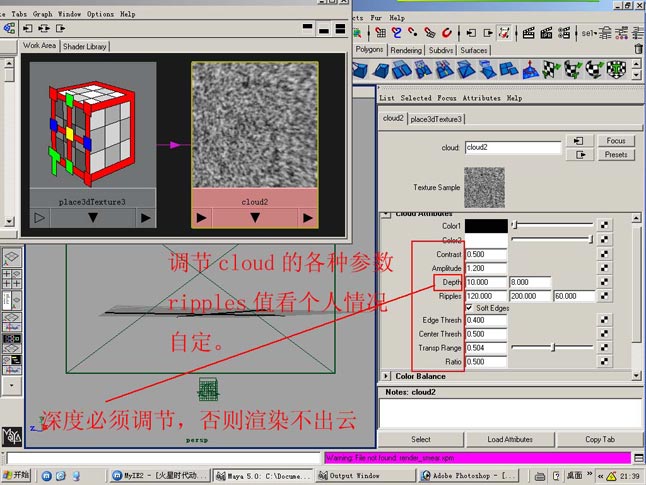
Task: Click cloud2 node's right output arrow
Action: [307, 218]
